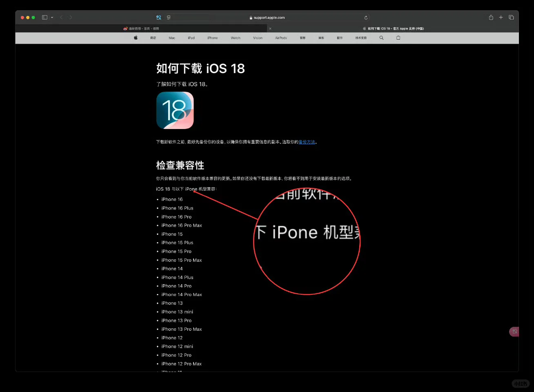Screen dimensions: 534x392
Task: Open iPad in Apple navigation bar
Action: (x=191, y=38)
